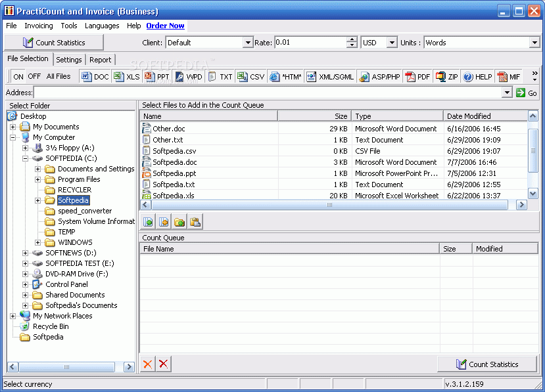Click the file list horizontal scrollbar thumb

point(329,205)
